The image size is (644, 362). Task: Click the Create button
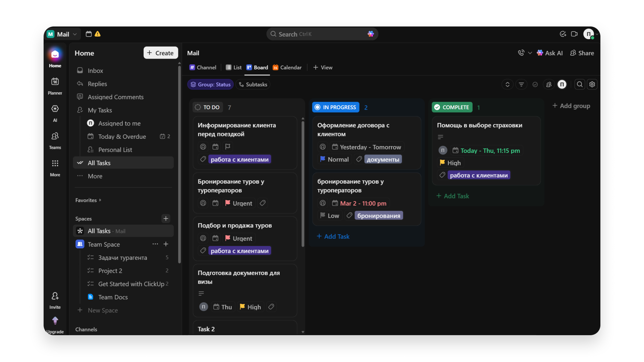161,53
